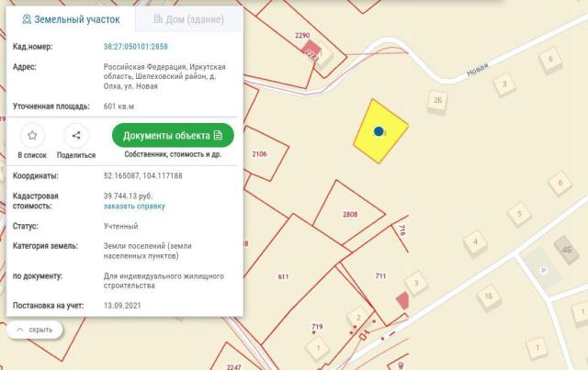Screen dimensions: 588x370
Task: Select parcel 611 on the map
Action: tap(284, 276)
